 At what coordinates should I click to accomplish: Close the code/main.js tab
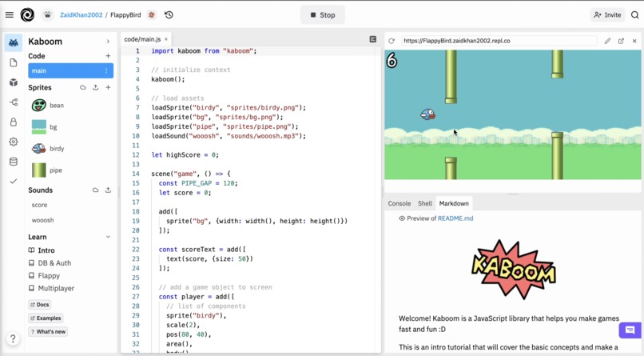click(x=166, y=39)
